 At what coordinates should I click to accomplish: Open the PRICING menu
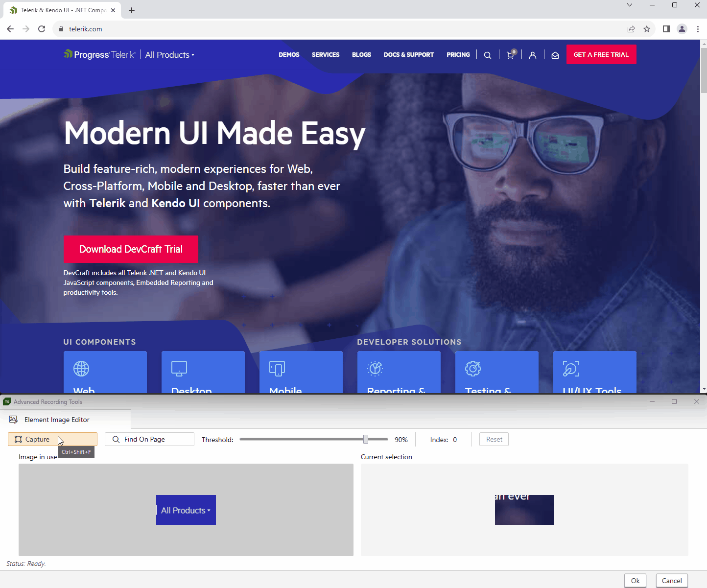pos(458,55)
